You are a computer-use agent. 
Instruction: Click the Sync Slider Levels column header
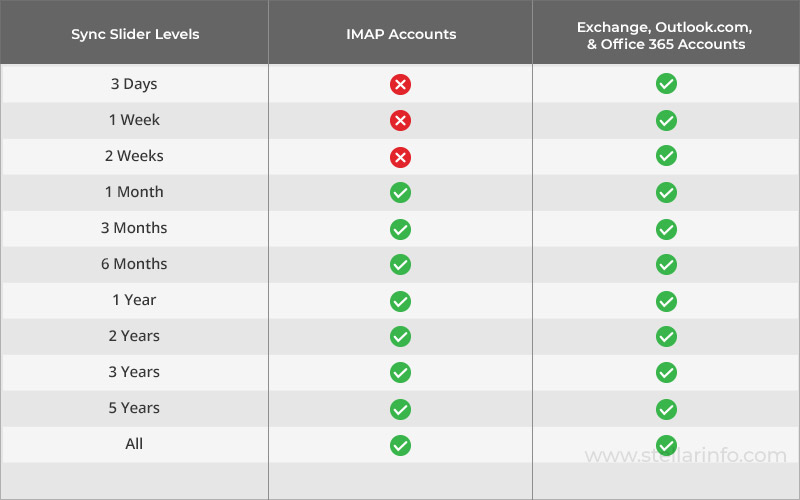pyautogui.click(x=135, y=34)
